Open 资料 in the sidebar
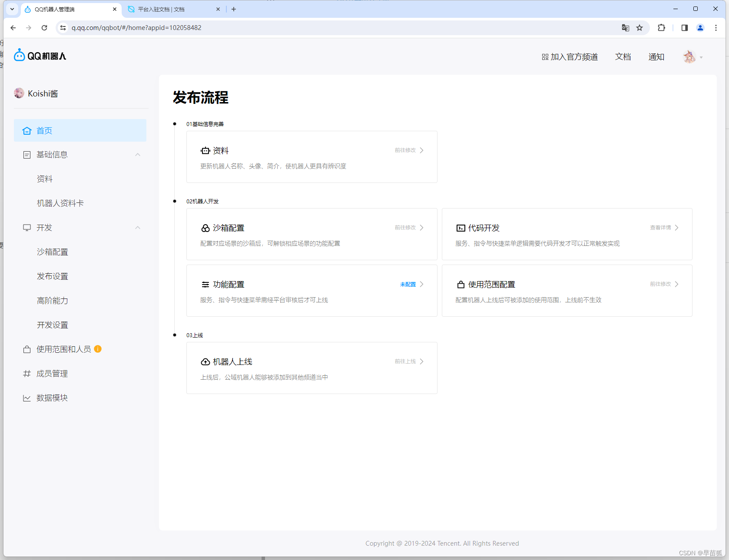Image resolution: width=729 pixels, height=560 pixels. pos(45,179)
